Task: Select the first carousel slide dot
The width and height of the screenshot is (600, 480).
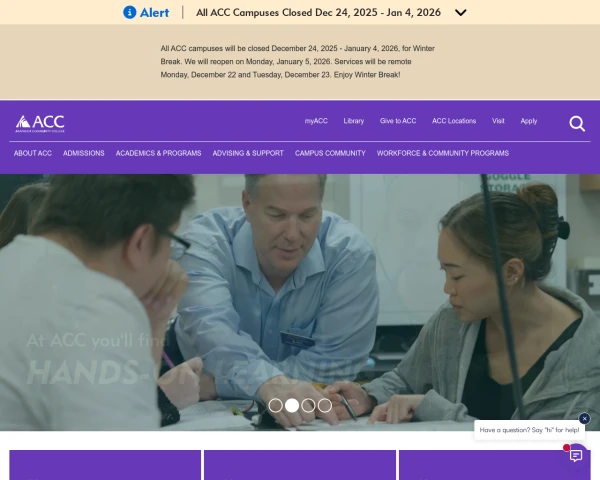Action: click(276, 405)
